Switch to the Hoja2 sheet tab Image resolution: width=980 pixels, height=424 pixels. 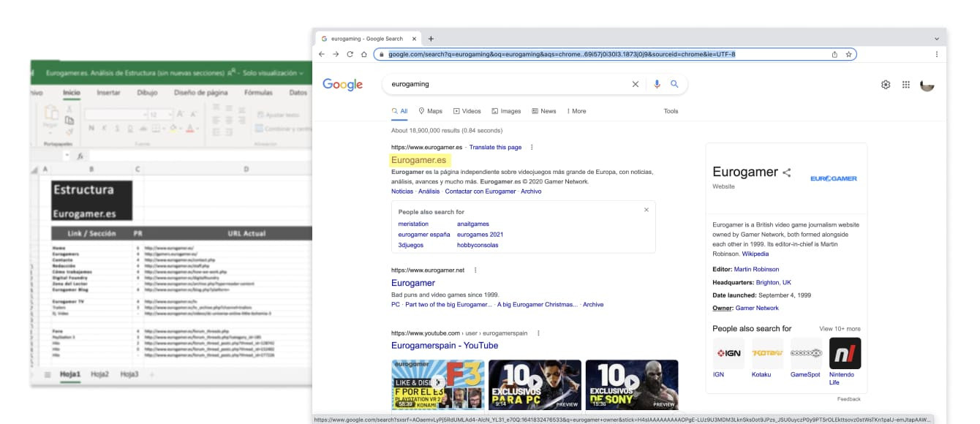coord(99,374)
